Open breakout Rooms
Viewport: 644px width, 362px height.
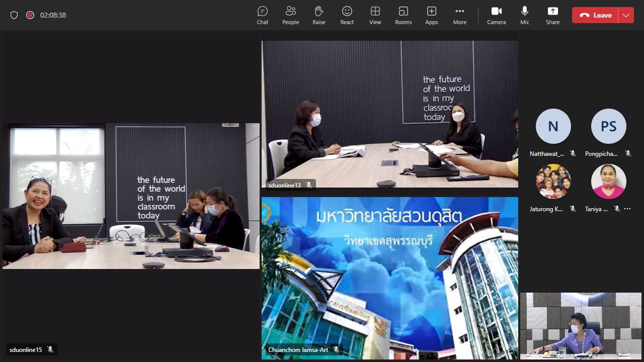point(403,15)
